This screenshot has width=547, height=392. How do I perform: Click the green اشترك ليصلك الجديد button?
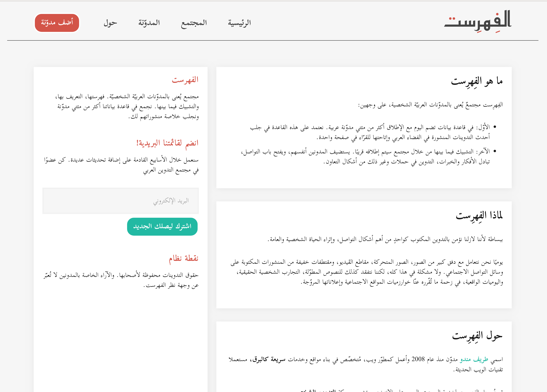[x=162, y=226]
